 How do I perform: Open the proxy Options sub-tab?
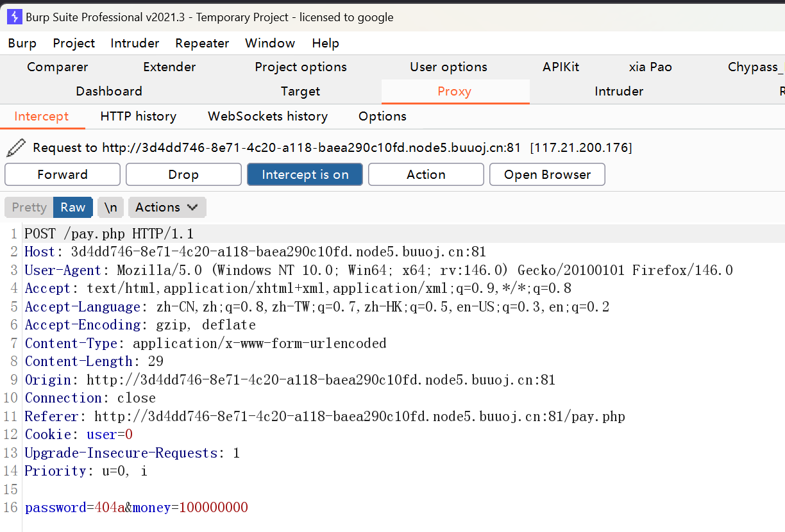pyautogui.click(x=382, y=116)
